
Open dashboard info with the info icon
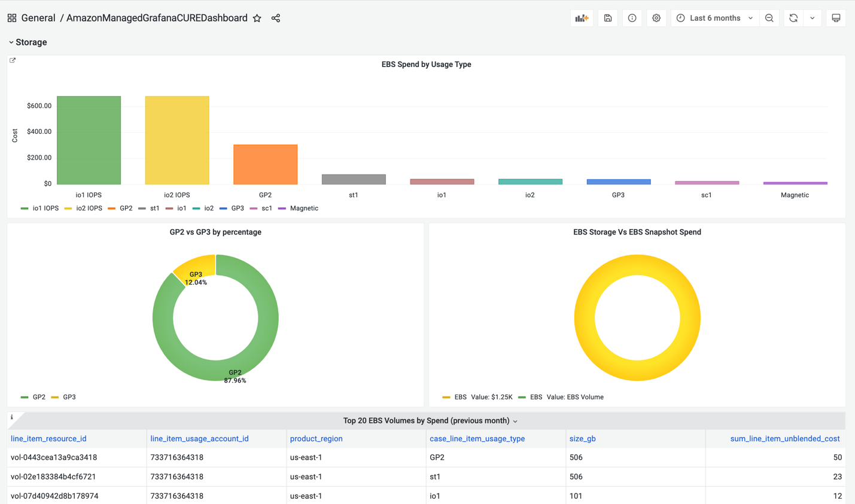[632, 18]
